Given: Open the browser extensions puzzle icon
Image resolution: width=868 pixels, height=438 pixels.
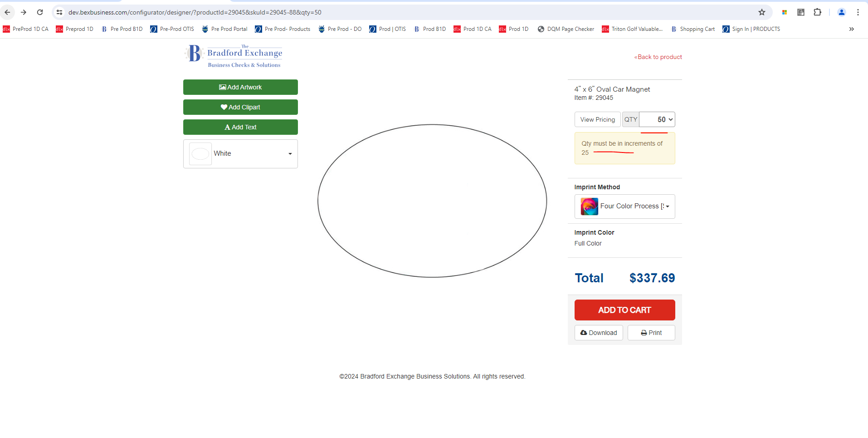Looking at the screenshot, I should pyautogui.click(x=817, y=12).
